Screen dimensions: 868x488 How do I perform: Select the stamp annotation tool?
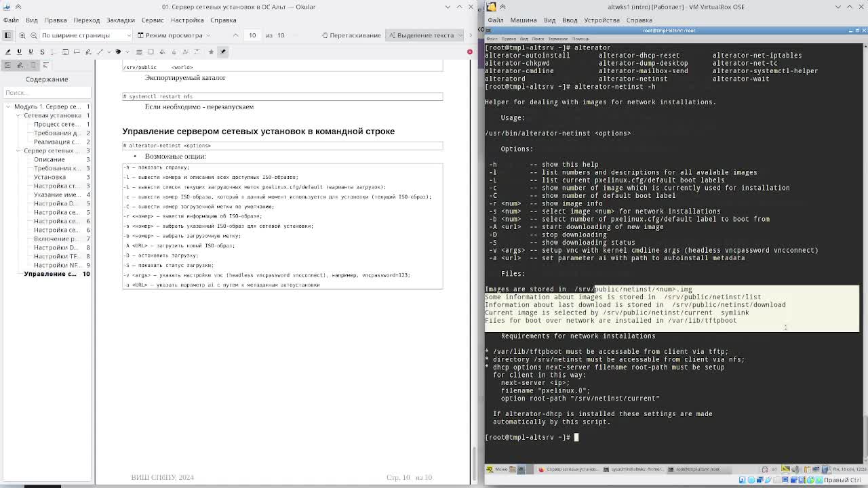(x=118, y=52)
